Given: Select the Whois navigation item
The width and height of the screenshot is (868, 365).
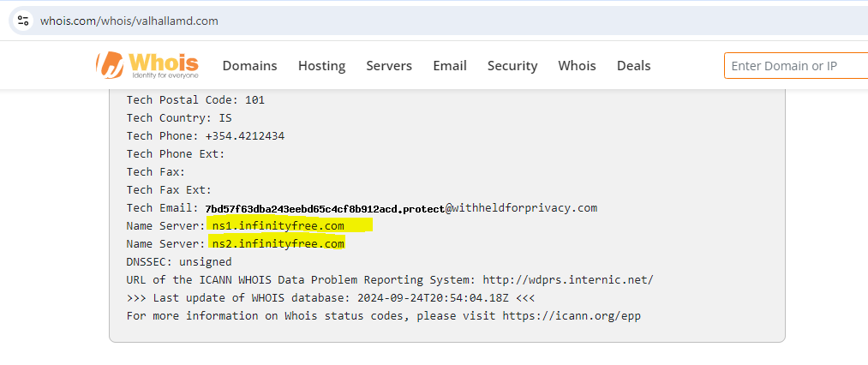Looking at the screenshot, I should [x=577, y=66].
